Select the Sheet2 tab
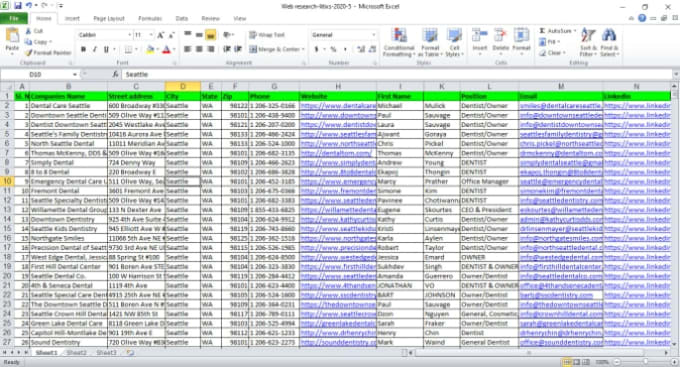Viewport: 680px width, 367px height. [76, 353]
